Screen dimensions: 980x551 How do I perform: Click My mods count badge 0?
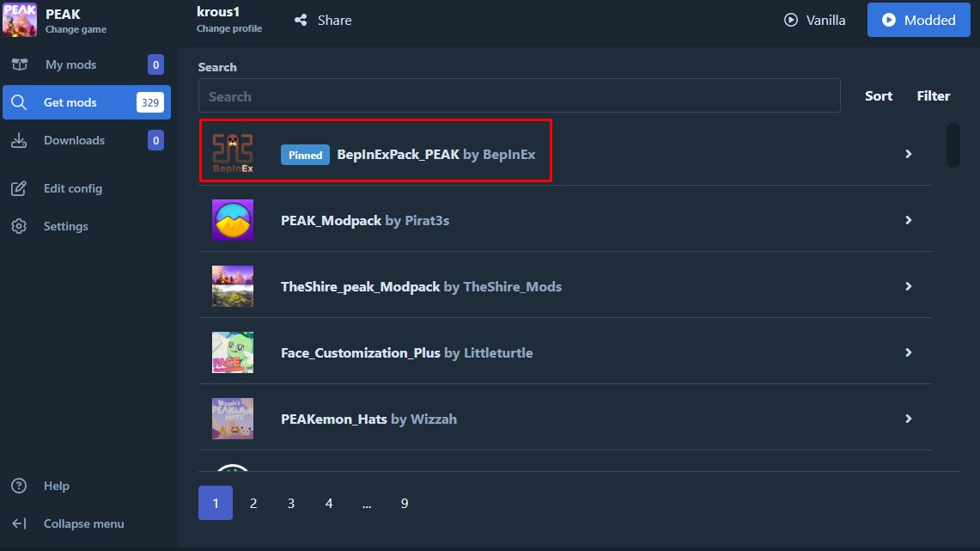(x=155, y=64)
